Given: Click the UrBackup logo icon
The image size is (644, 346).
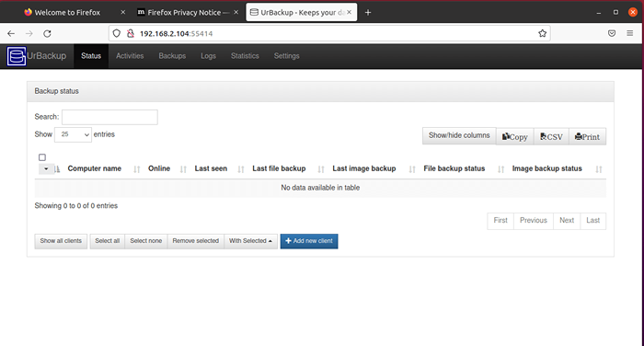Looking at the screenshot, I should pos(17,56).
